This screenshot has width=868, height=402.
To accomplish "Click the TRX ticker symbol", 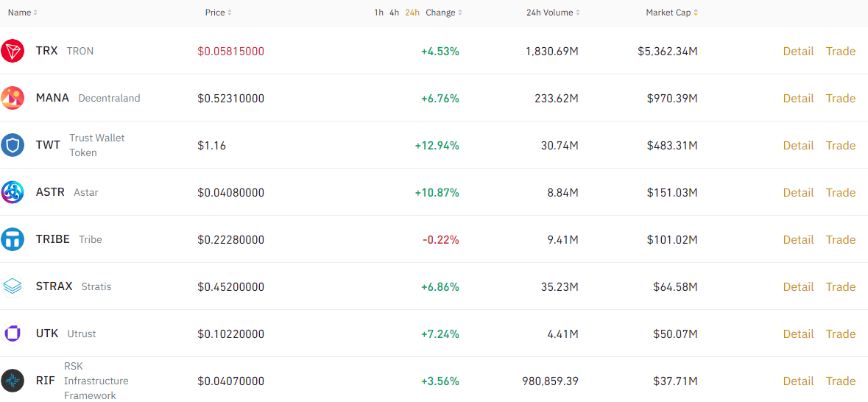I will coord(46,51).
